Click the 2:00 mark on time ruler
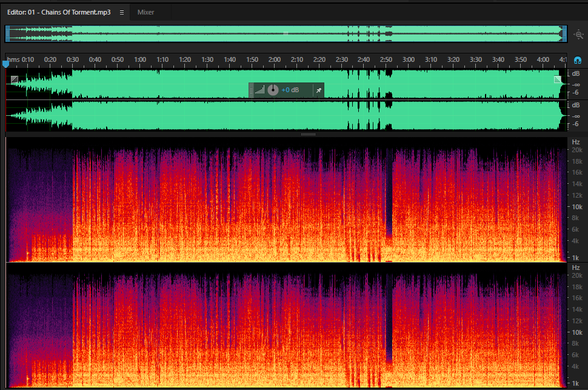Viewport: 588px width, 390px height. coord(275,59)
